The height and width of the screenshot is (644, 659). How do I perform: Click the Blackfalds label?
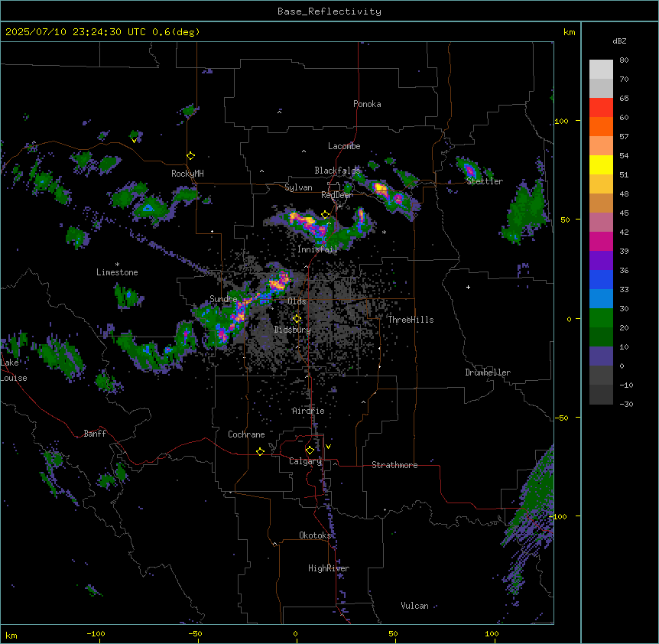[x=337, y=171]
